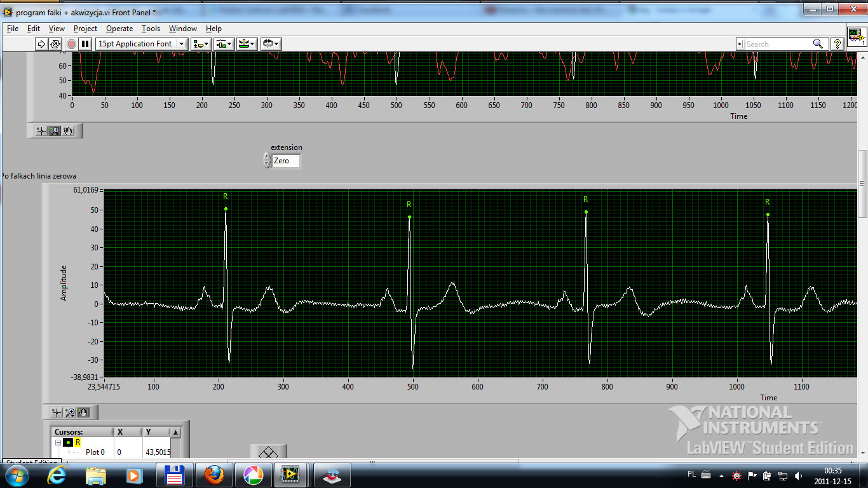
Task: Click the LabVIEW taskbar icon
Action: (291, 475)
